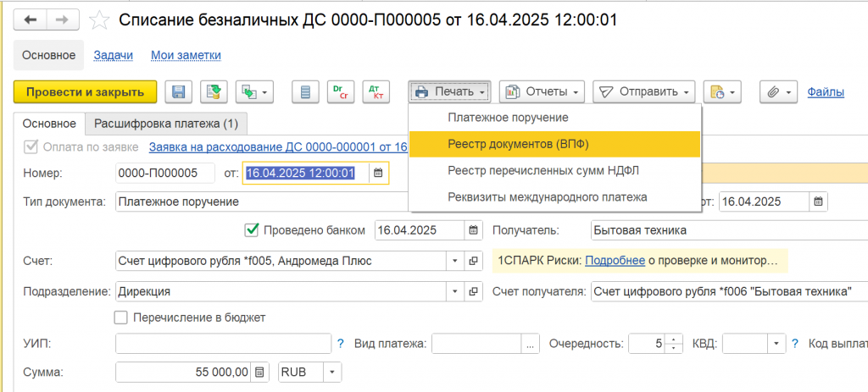Show help for КВД question mark

coord(795,344)
